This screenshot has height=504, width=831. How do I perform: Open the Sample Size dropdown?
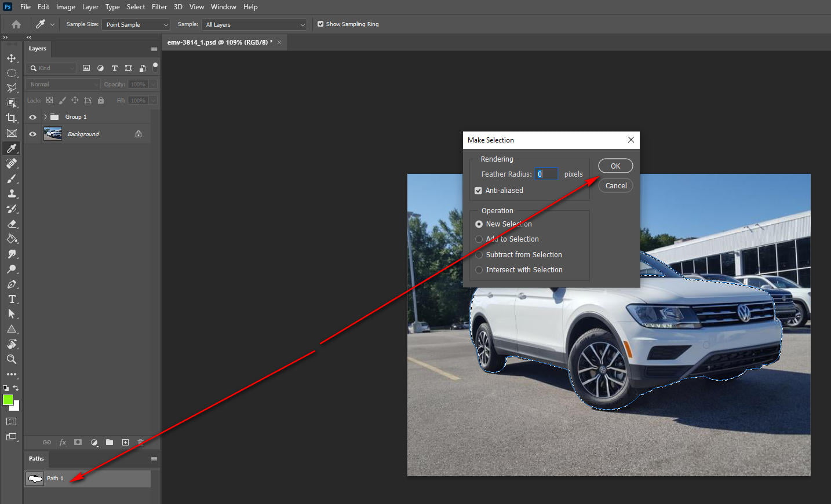(x=135, y=24)
